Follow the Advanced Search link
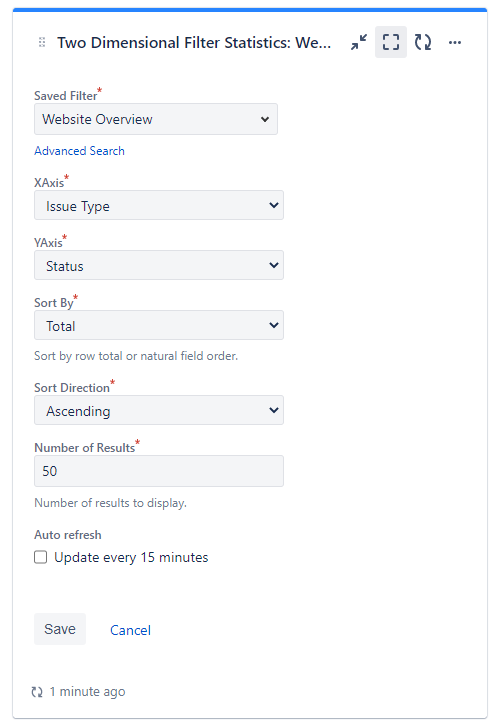The height and width of the screenshot is (728, 494). pos(79,151)
